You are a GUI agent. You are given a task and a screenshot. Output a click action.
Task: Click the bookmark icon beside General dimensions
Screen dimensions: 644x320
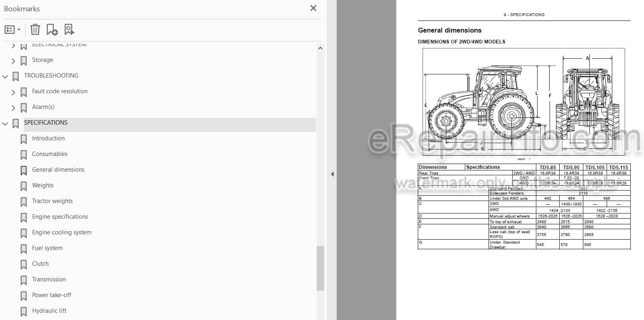pyautogui.click(x=24, y=171)
